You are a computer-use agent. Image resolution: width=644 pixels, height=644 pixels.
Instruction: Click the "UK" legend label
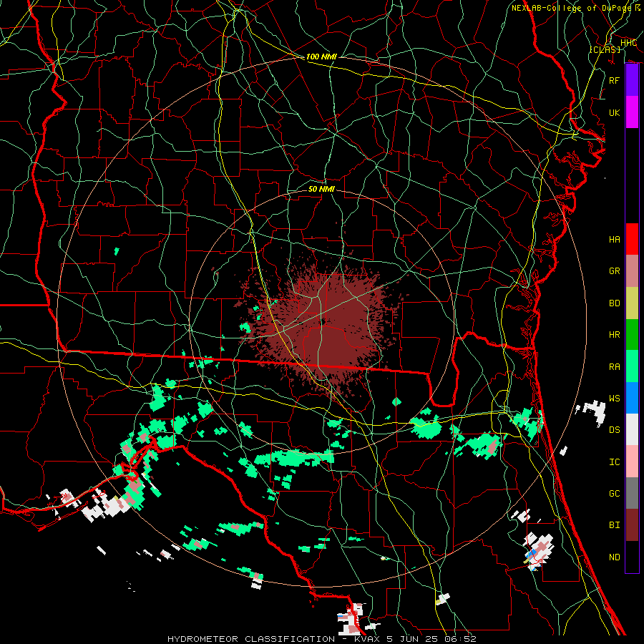pos(614,112)
